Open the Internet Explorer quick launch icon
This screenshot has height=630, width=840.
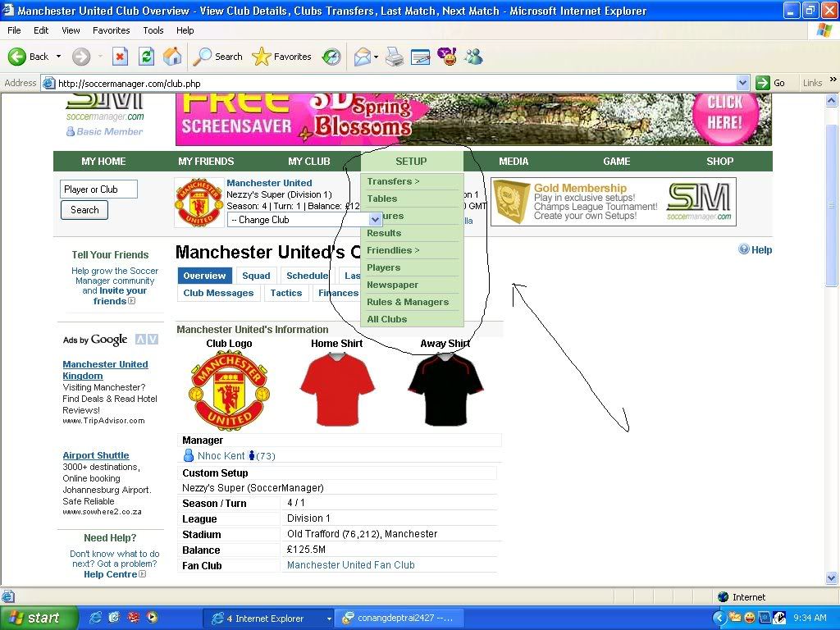point(95,618)
